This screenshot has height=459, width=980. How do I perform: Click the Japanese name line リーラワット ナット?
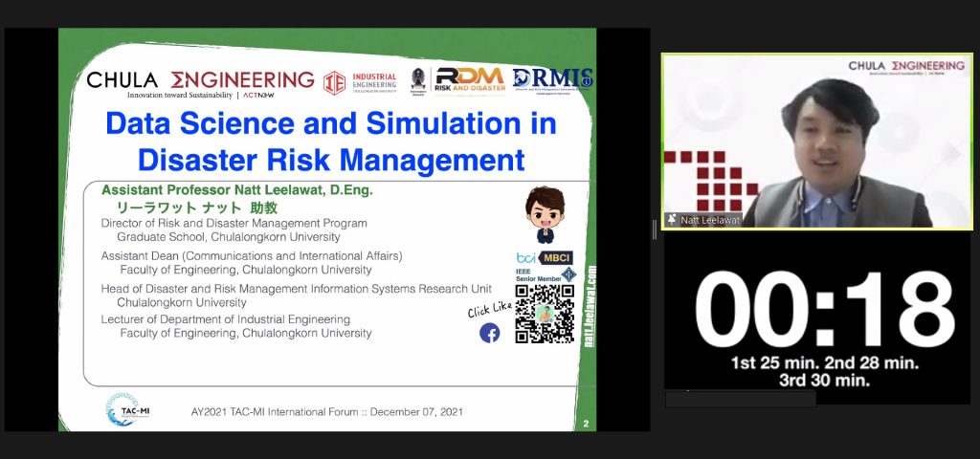coord(197,208)
